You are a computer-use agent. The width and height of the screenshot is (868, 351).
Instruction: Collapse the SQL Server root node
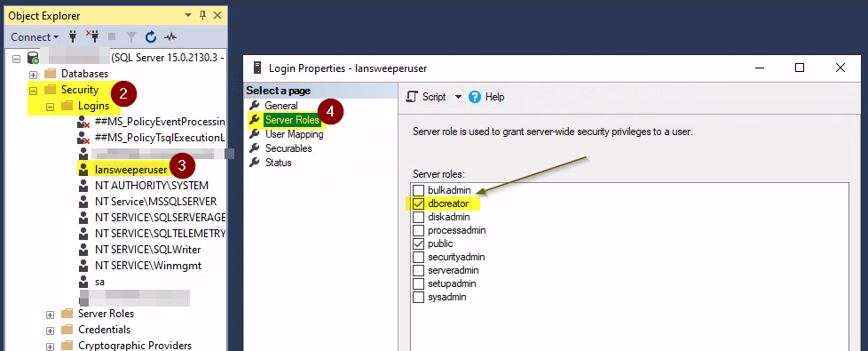point(16,58)
